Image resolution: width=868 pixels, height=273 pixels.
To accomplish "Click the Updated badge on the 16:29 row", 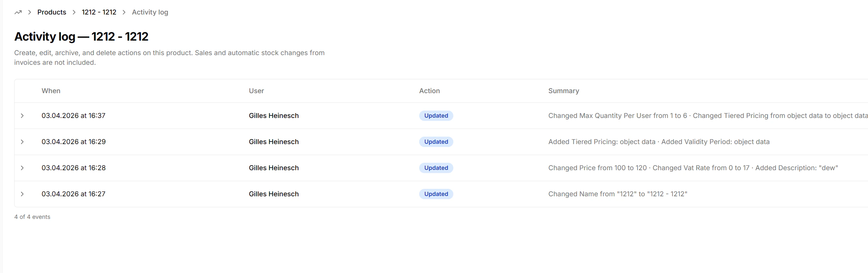I will 436,142.
